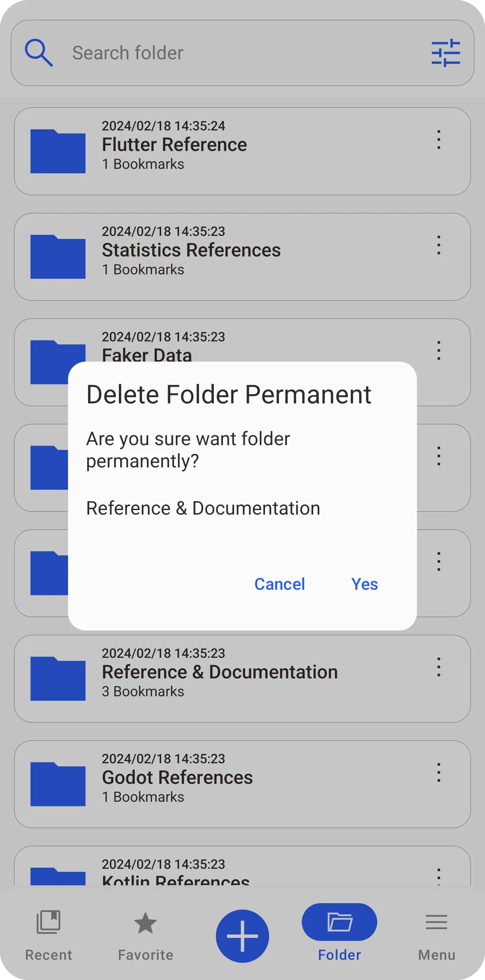Open more options for Godot References
Screen dimensions: 485x980
click(439, 772)
